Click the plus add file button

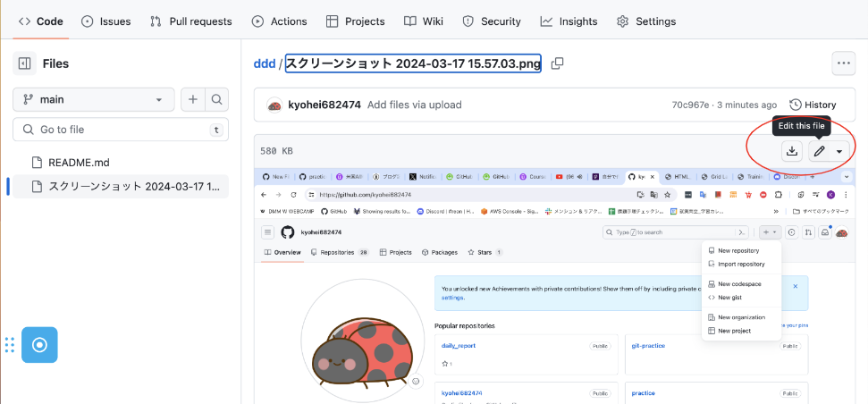coord(193,99)
